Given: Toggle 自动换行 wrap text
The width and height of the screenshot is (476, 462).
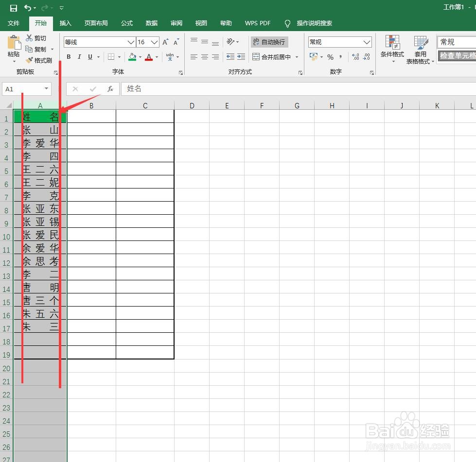Looking at the screenshot, I should click(269, 42).
